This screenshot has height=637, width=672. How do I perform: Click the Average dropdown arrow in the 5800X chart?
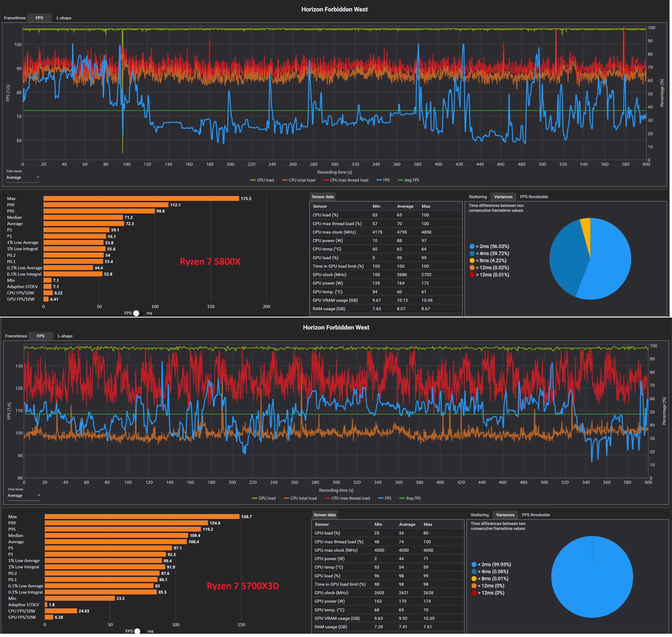pyautogui.click(x=38, y=178)
